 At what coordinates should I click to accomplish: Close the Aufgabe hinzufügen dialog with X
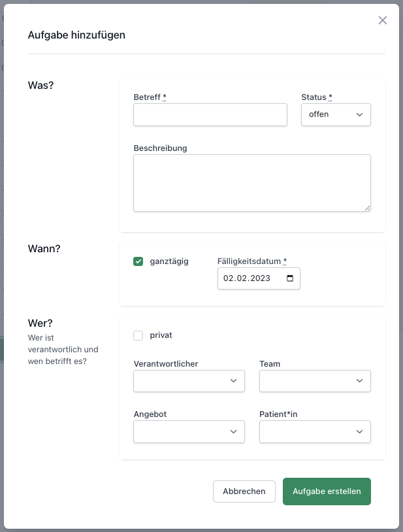383,20
